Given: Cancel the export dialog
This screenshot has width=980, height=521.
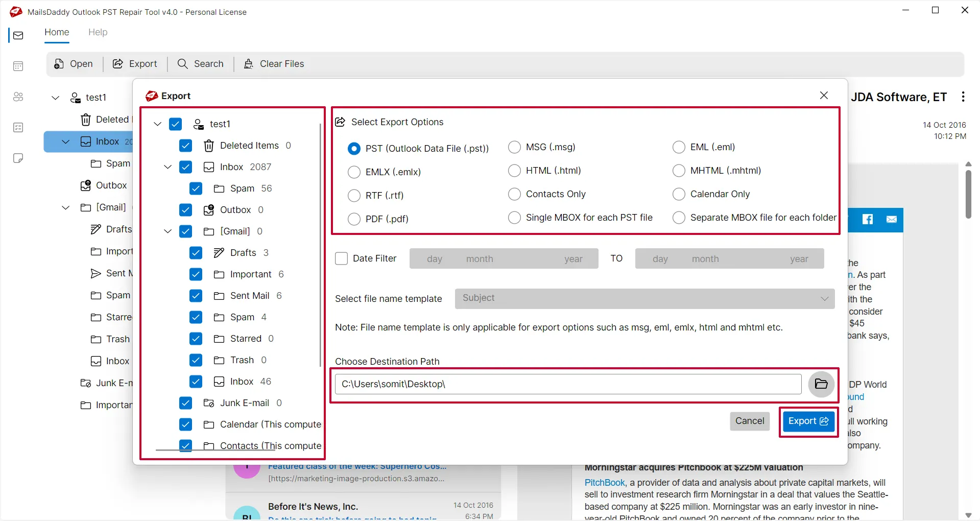Looking at the screenshot, I should pos(750,421).
